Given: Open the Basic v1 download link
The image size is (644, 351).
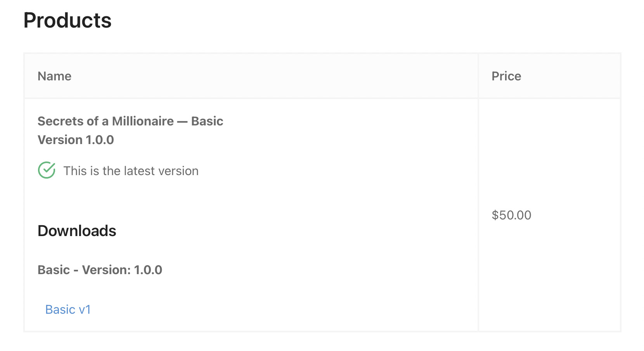Looking at the screenshot, I should pyautogui.click(x=68, y=309).
